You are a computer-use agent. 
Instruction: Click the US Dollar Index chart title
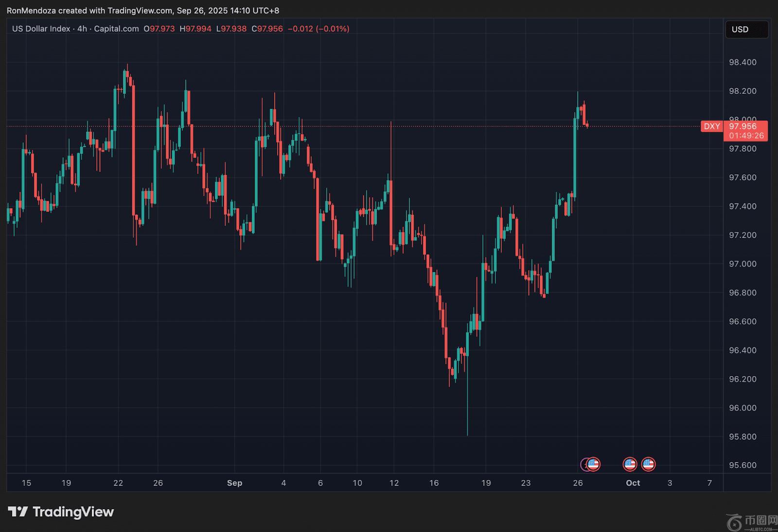click(41, 29)
